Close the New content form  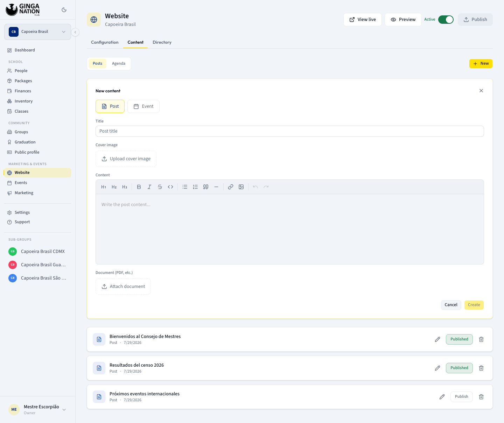tap(481, 91)
